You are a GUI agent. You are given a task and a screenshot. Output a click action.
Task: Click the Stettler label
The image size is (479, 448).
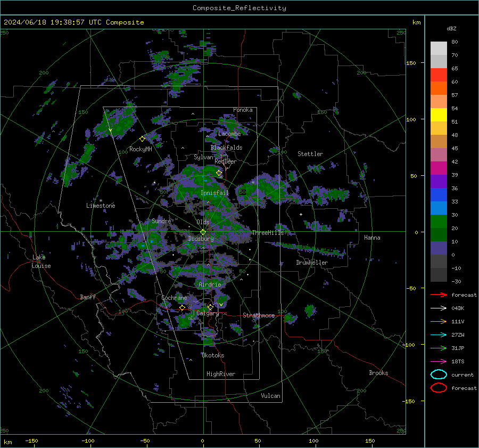310,154
